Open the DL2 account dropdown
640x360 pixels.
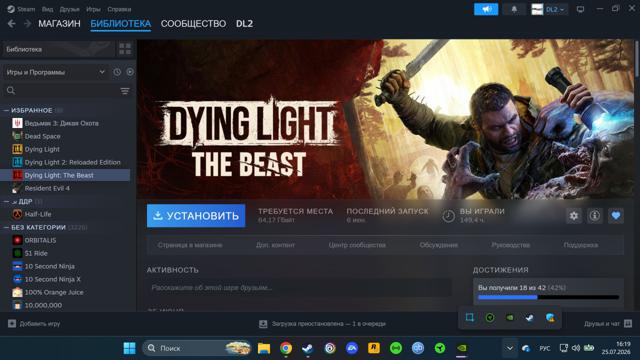pos(549,9)
